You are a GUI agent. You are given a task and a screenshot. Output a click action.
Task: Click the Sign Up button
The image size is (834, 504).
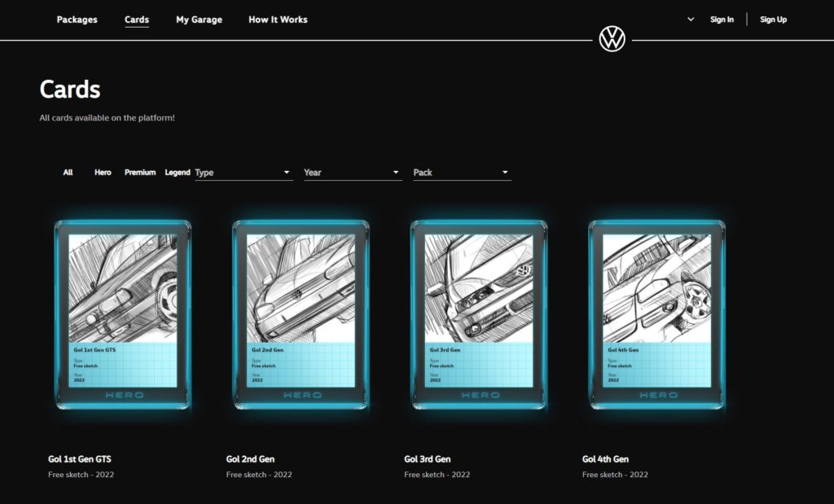pyautogui.click(x=772, y=19)
